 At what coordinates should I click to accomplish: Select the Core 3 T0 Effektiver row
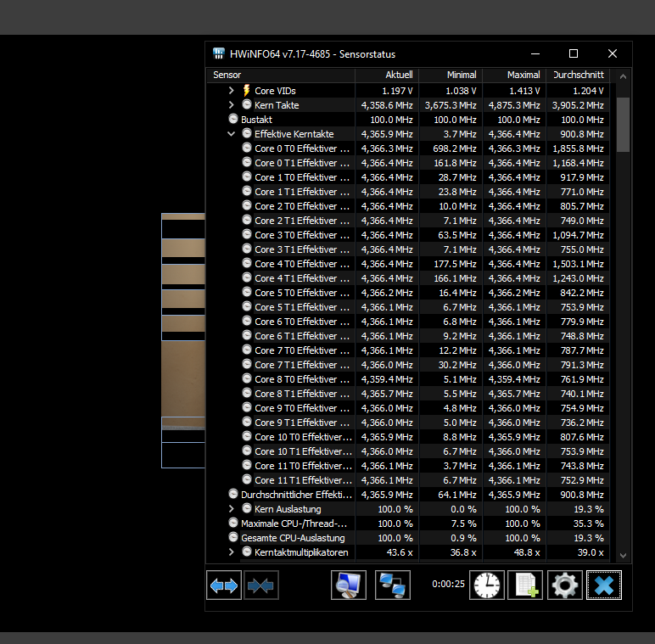coord(408,235)
